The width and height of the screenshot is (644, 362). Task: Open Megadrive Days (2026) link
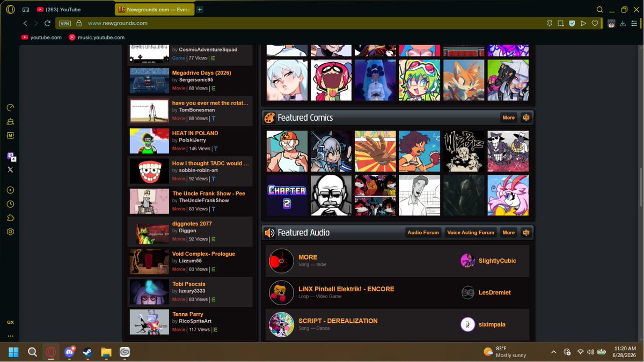[x=201, y=73]
